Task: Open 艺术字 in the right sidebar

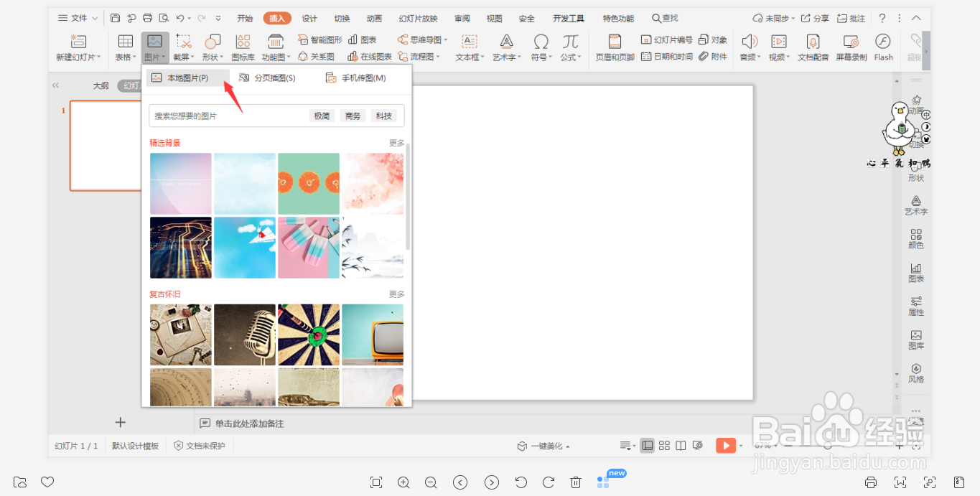Action: click(916, 205)
